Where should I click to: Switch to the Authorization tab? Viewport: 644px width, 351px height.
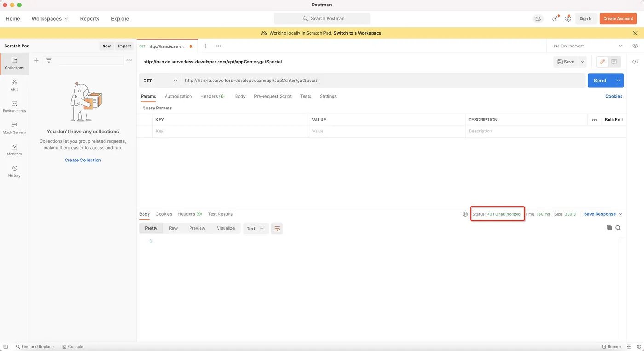pyautogui.click(x=178, y=96)
